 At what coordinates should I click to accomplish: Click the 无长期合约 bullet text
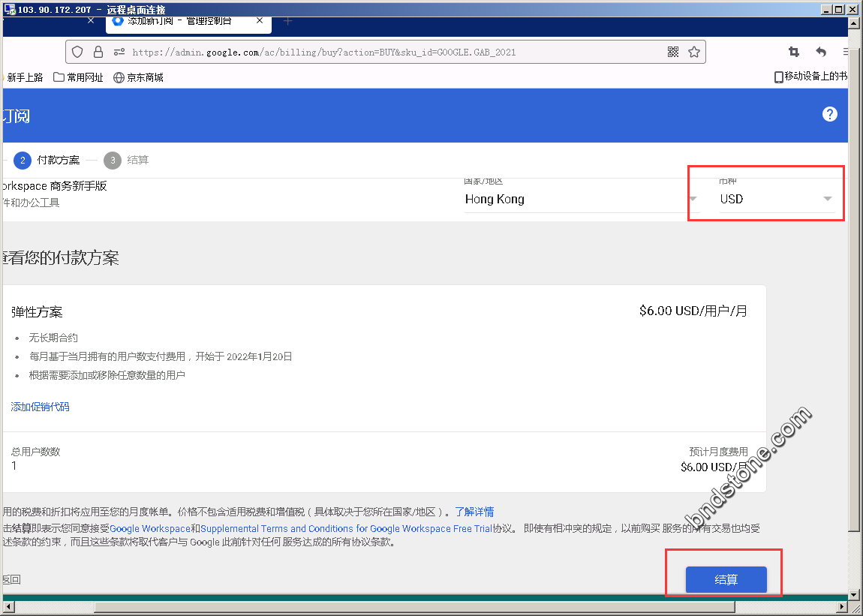[53, 338]
